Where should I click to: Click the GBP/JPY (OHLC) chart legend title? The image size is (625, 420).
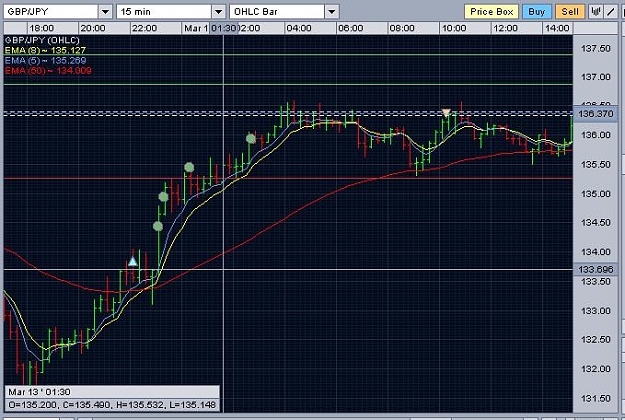(x=42, y=40)
